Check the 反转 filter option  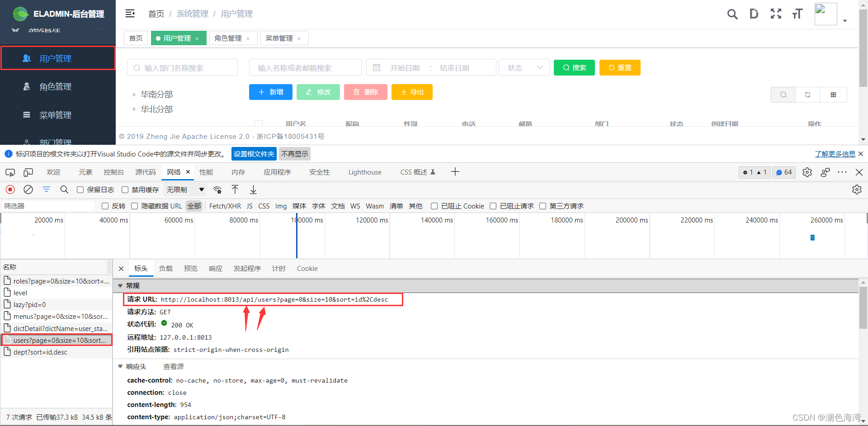105,206
